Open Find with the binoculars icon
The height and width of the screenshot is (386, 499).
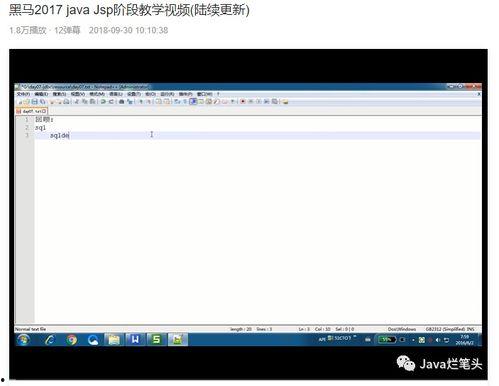121,101
